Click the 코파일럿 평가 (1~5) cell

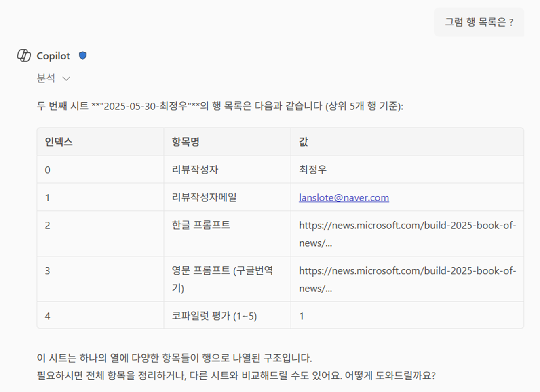point(227,316)
